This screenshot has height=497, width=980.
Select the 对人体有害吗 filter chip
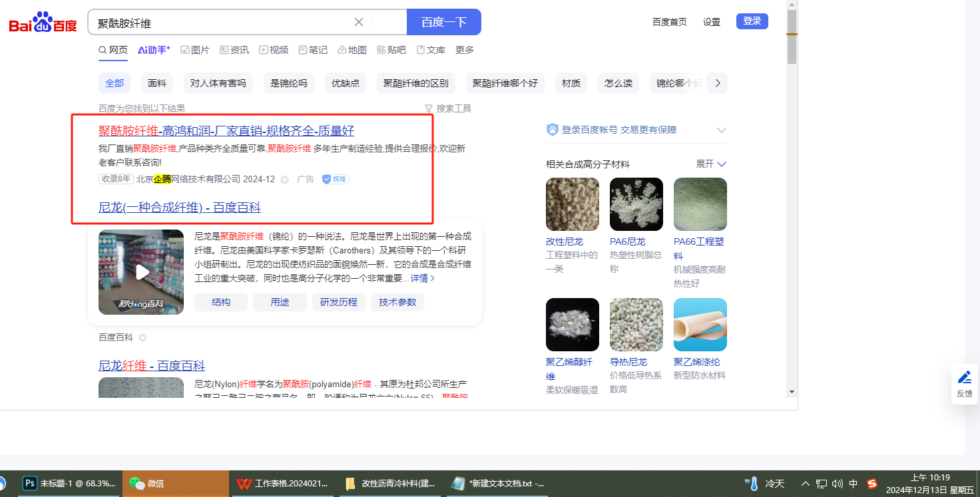(x=218, y=83)
